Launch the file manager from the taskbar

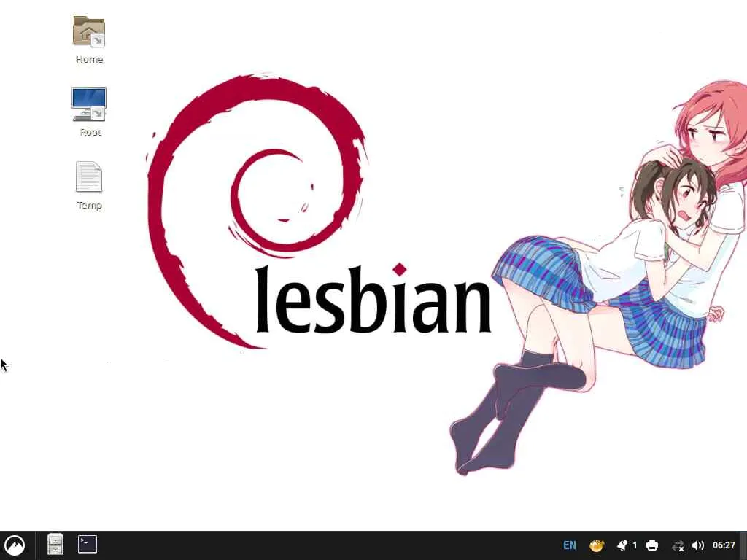pyautogui.click(x=55, y=544)
